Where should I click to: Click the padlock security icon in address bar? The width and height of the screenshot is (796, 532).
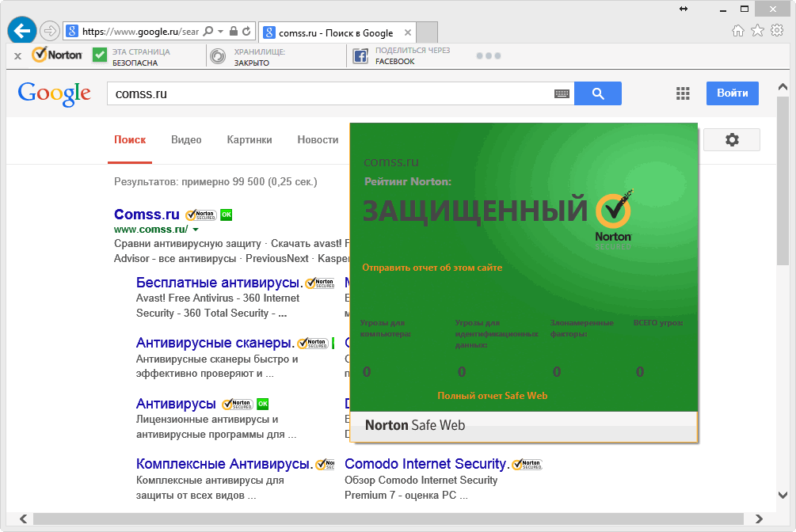[234, 32]
